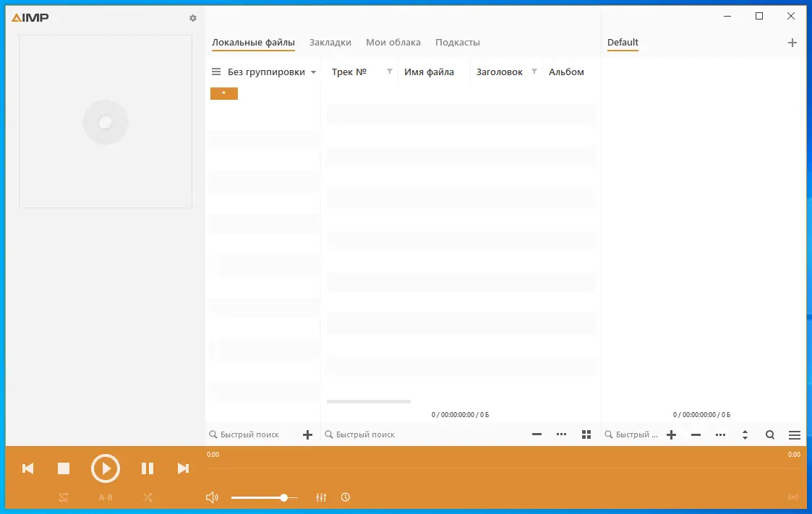The height and width of the screenshot is (514, 812).
Task: Open playlist misc options ellipsis
Action: 720,434
